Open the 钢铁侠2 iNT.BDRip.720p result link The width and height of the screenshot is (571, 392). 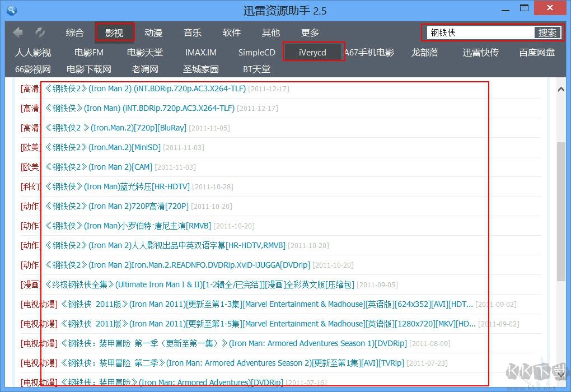[144, 88]
